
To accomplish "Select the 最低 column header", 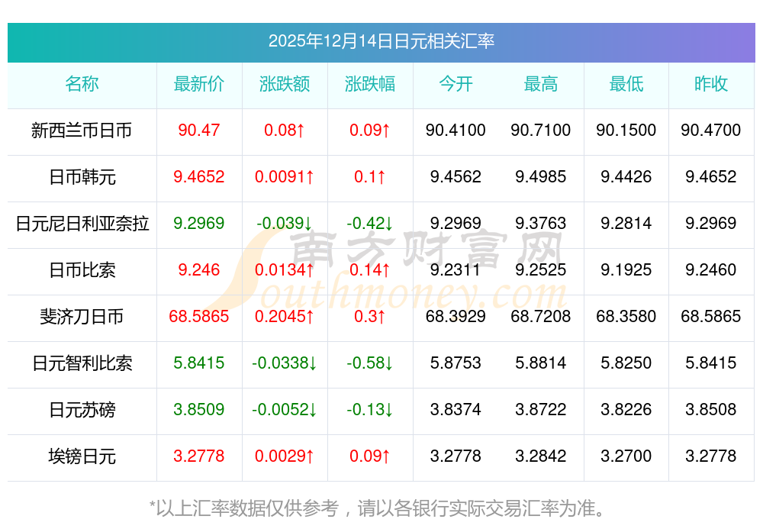I will pyautogui.click(x=626, y=84).
